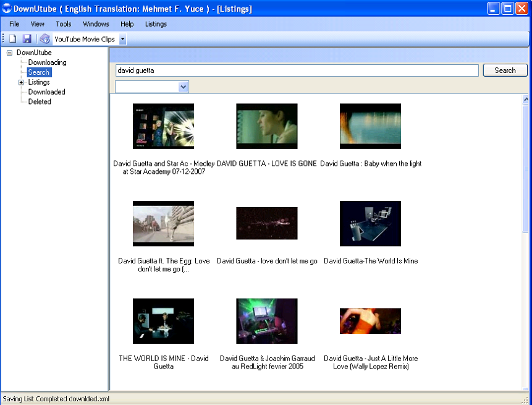Click the title 'David Guetta-The World Is Mine'
The height and width of the screenshot is (405, 532).
[x=371, y=261]
